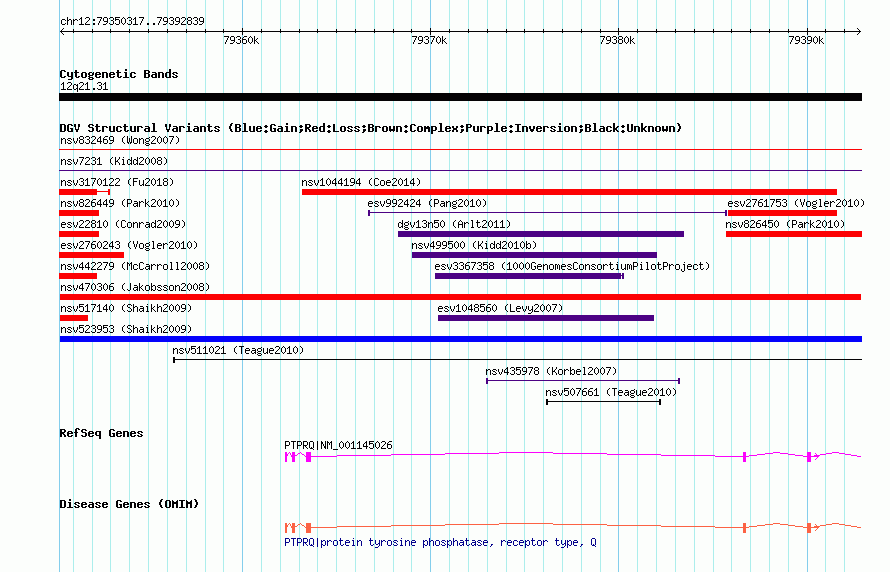
Task: Click the nsv442279 (McCarroll2008) label
Action: pyautogui.click(x=135, y=266)
